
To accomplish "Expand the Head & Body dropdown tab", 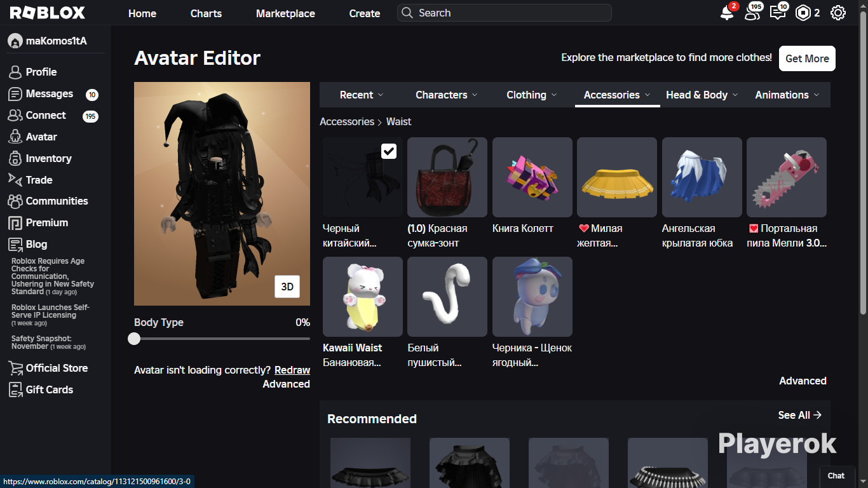I will (702, 95).
